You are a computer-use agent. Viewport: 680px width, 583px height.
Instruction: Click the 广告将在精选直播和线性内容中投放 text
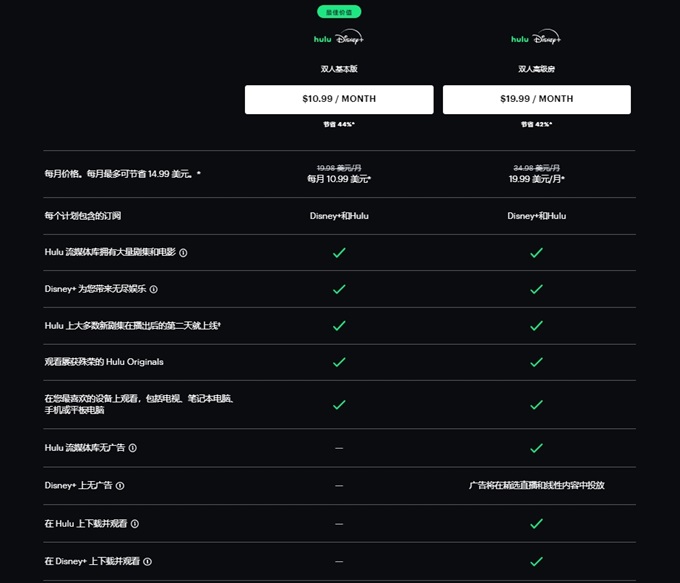(536, 486)
